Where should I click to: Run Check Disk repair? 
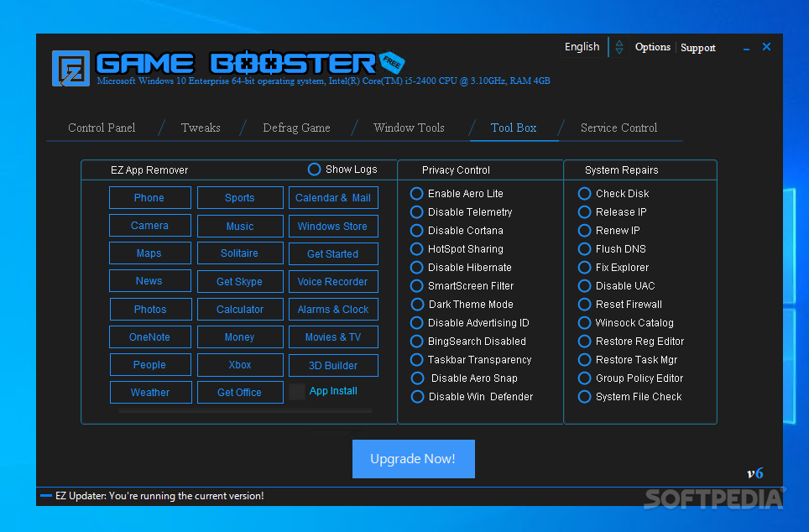(x=584, y=194)
